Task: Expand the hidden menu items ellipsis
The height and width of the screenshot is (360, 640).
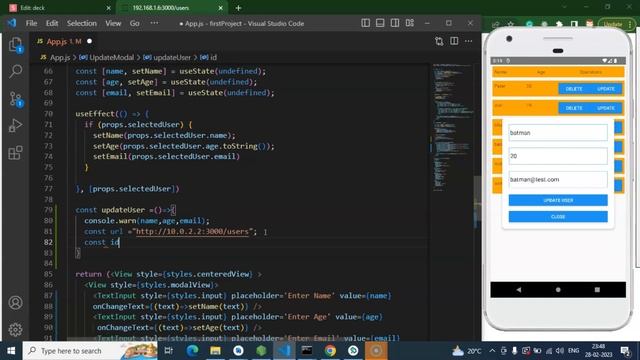Action: [x=154, y=23]
